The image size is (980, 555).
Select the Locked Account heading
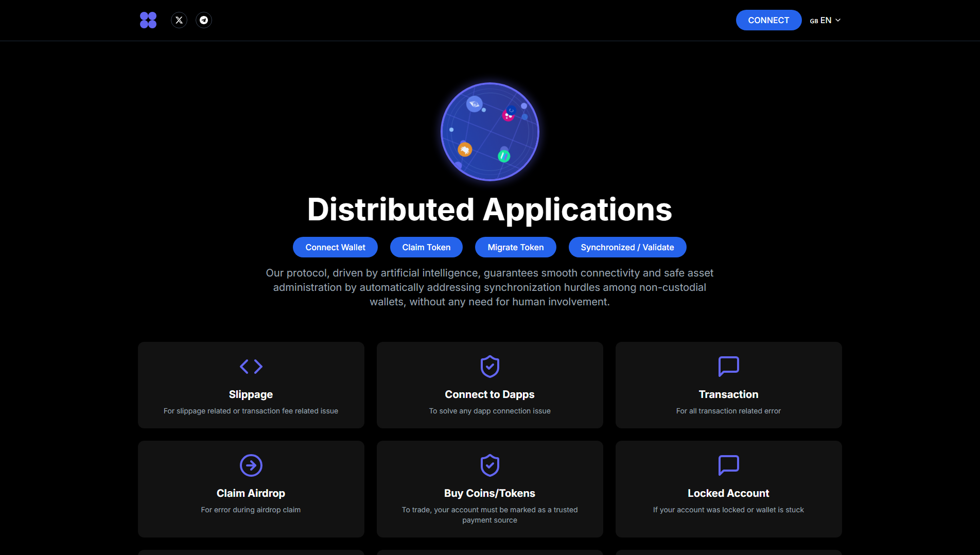[x=729, y=493]
